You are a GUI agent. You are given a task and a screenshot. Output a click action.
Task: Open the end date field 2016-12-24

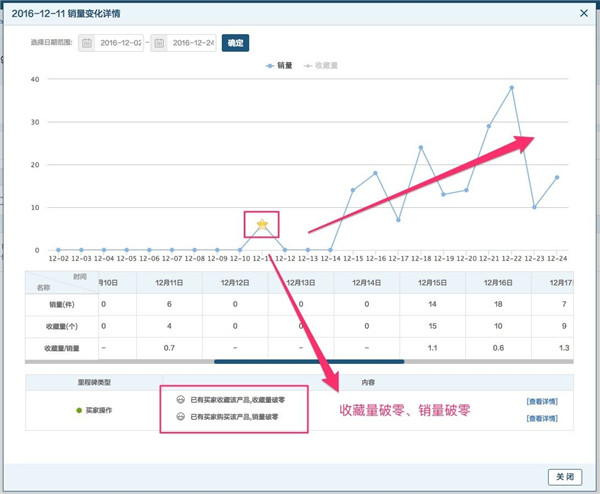click(x=192, y=43)
